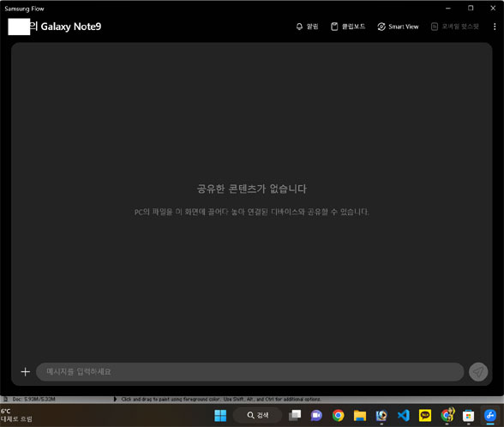
Task: Open the three-dot more options menu
Action: tap(495, 27)
